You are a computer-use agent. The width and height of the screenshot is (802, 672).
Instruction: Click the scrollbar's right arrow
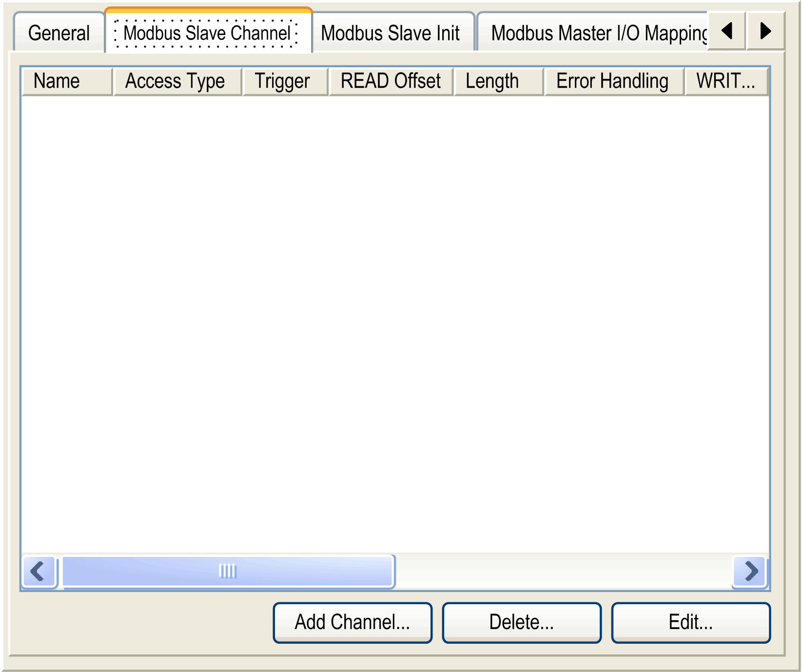tap(749, 572)
